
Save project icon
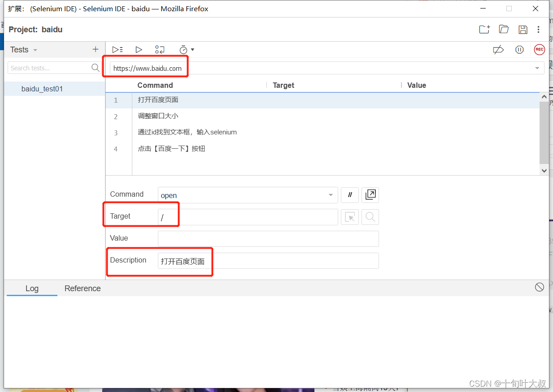coord(523,30)
